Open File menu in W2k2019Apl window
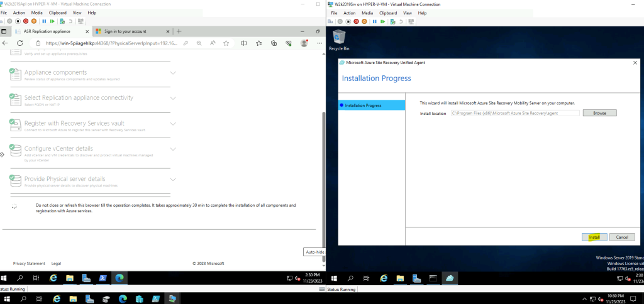The height and width of the screenshot is (304, 644). point(4,13)
